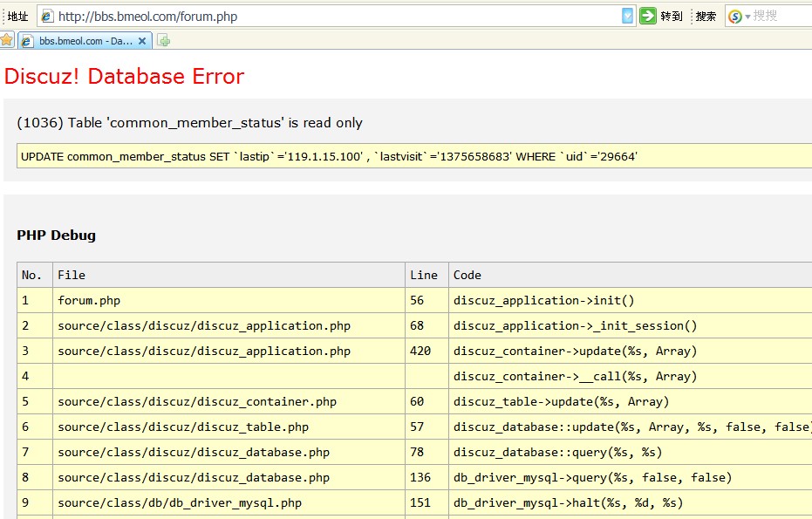Click the Line column header

tap(426, 275)
